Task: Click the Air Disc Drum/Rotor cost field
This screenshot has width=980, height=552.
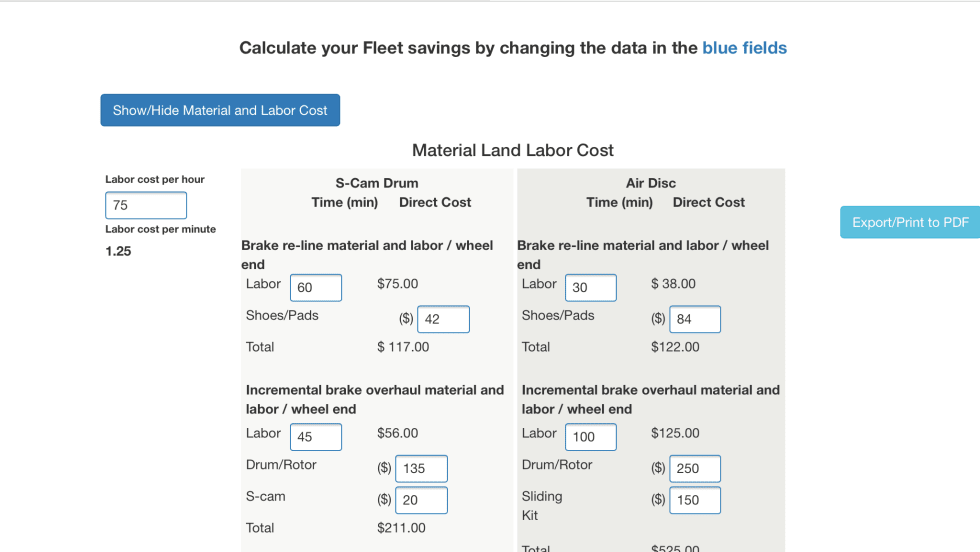Action: click(695, 469)
